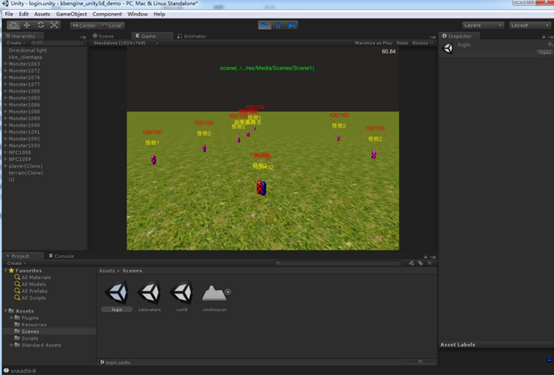Toggle Maximize on Play
The image size is (554, 375).
[373, 43]
